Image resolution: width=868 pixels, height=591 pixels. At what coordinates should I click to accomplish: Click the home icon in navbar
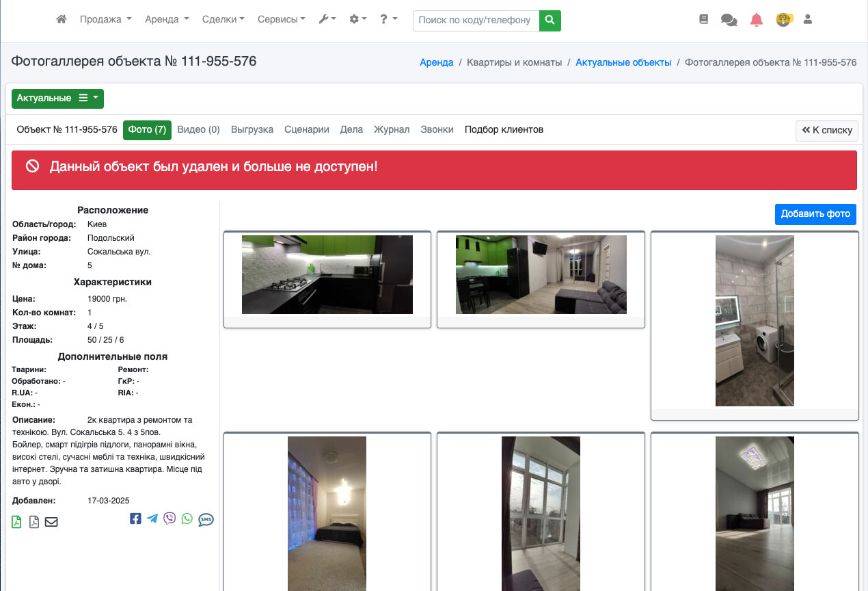(62, 20)
